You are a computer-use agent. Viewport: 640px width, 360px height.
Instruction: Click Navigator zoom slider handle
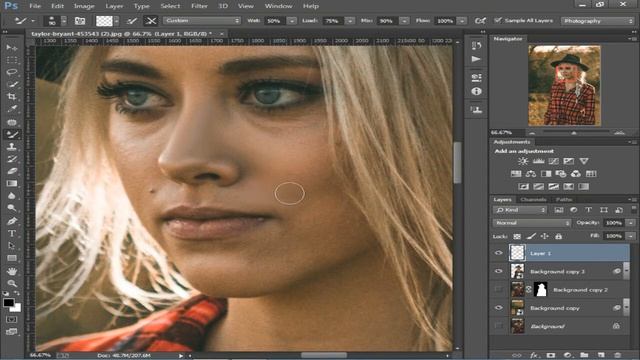[x=574, y=133]
